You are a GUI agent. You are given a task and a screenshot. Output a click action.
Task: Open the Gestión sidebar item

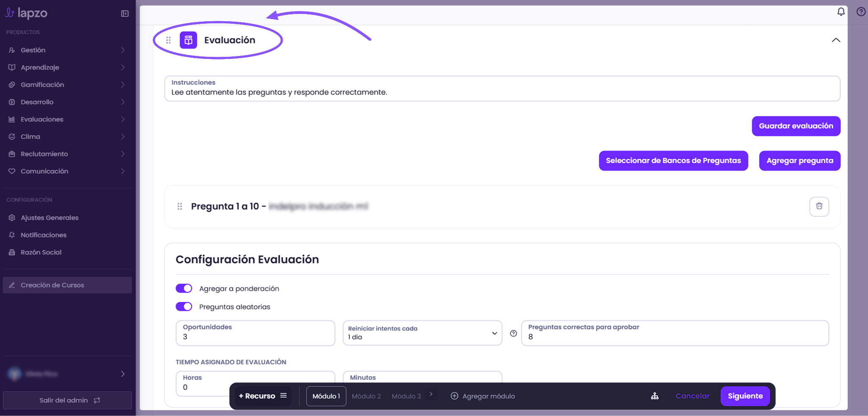[x=67, y=50]
